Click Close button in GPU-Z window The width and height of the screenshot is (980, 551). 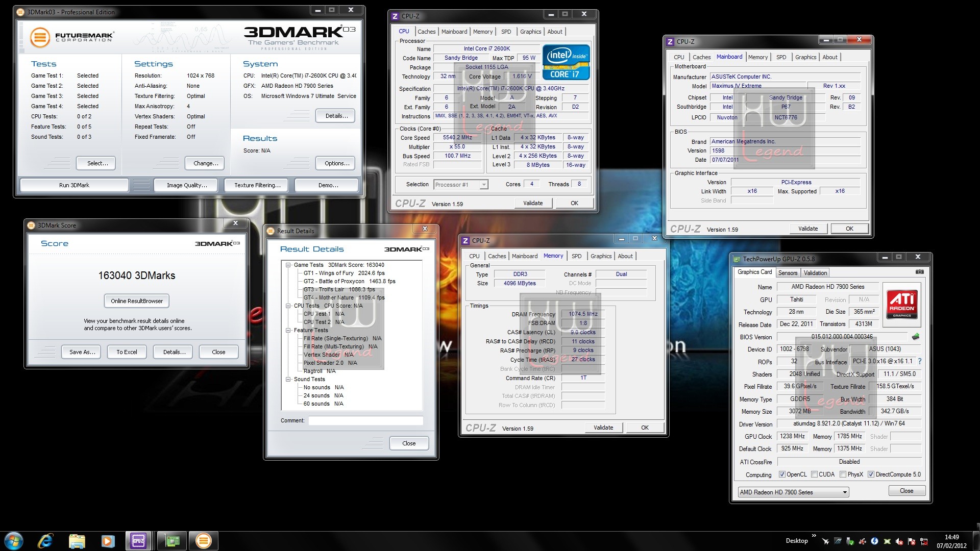pos(906,491)
